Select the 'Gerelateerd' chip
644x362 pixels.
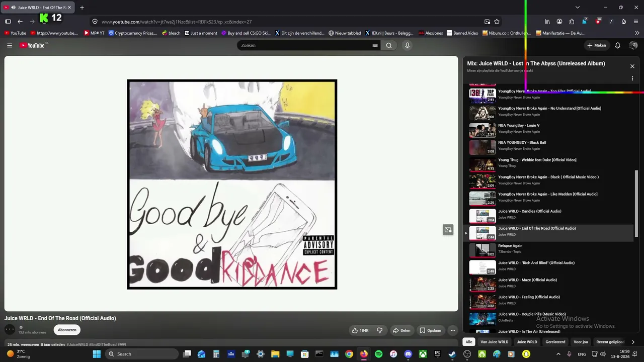555,342
